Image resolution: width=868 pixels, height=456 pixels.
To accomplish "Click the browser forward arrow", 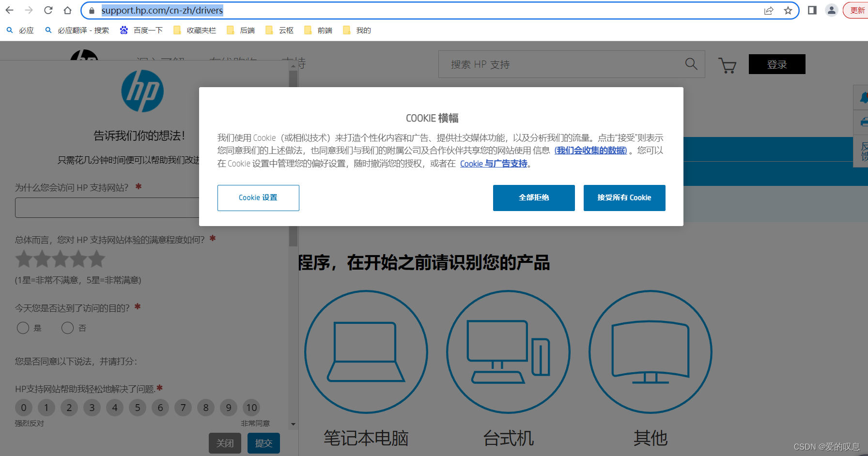I will [x=29, y=10].
